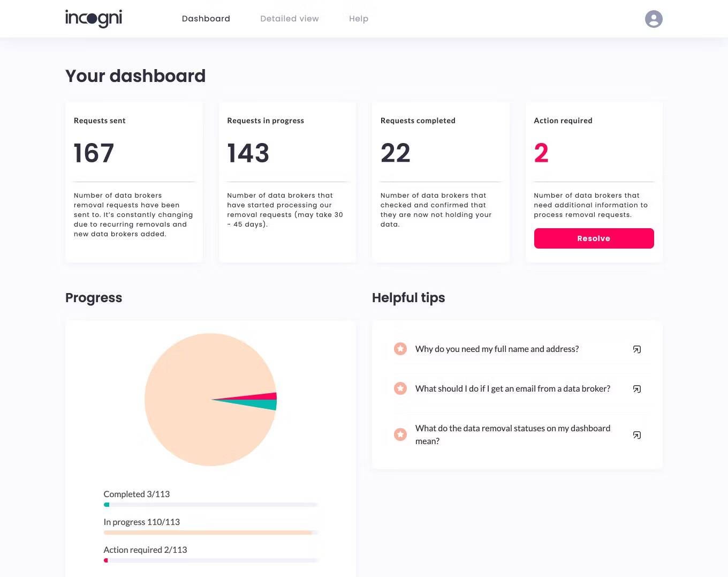This screenshot has height=577, width=728.
Task: Go to the Dashboard tab
Action: 206,19
